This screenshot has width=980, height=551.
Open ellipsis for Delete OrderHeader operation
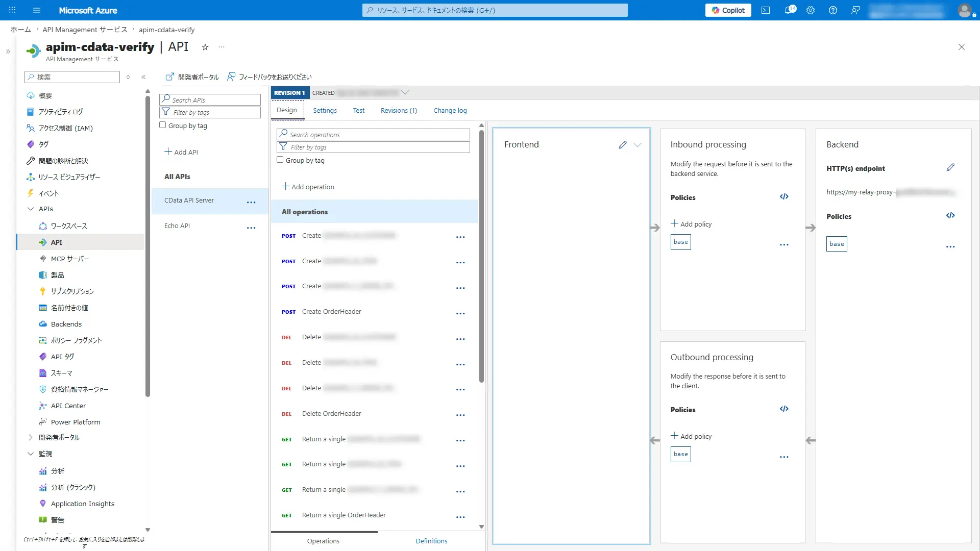click(460, 415)
